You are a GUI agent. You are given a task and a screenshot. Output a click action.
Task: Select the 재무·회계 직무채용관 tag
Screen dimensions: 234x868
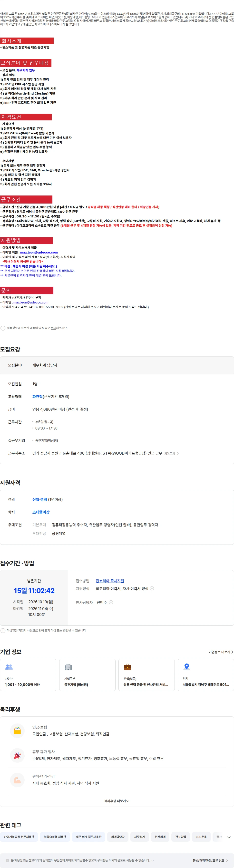point(88,837)
